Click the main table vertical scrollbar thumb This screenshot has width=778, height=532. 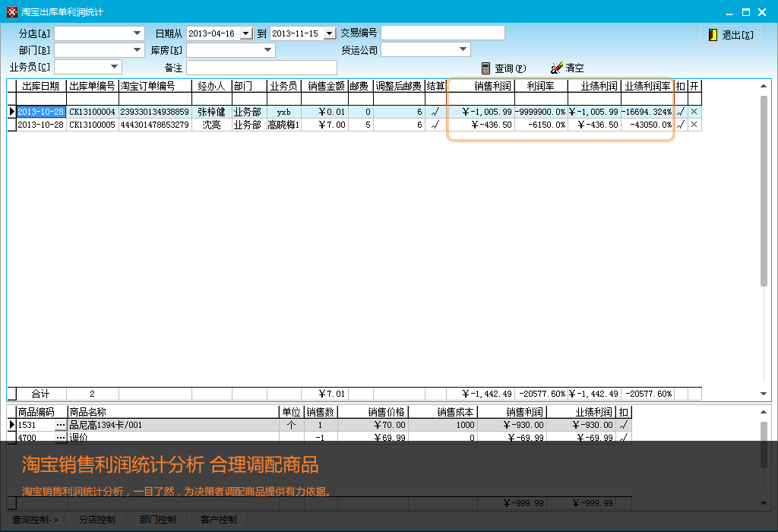[764, 191]
